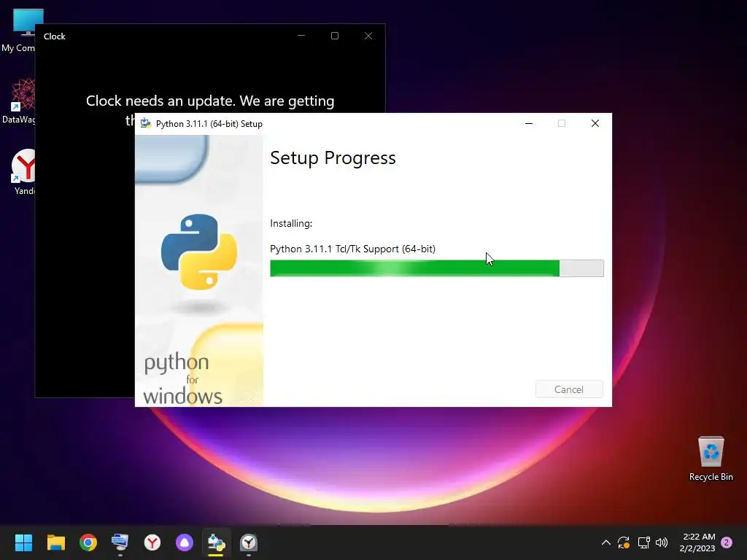The image size is (747, 560).
Task: Click the Clock update message text
Action: [x=210, y=101]
